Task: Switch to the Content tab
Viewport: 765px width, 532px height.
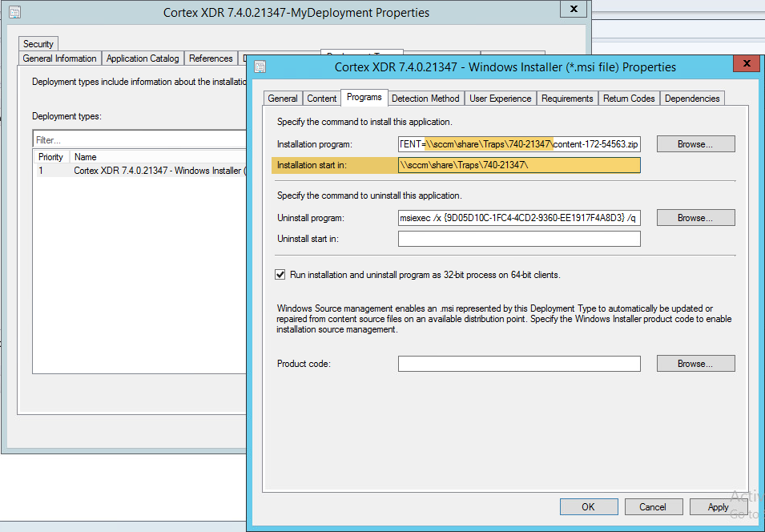Action: coord(321,98)
